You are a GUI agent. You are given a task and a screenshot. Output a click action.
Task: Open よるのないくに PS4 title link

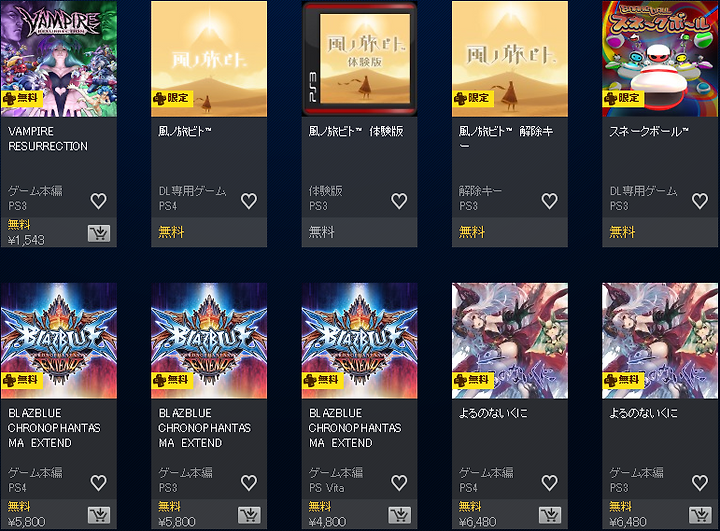click(x=493, y=413)
